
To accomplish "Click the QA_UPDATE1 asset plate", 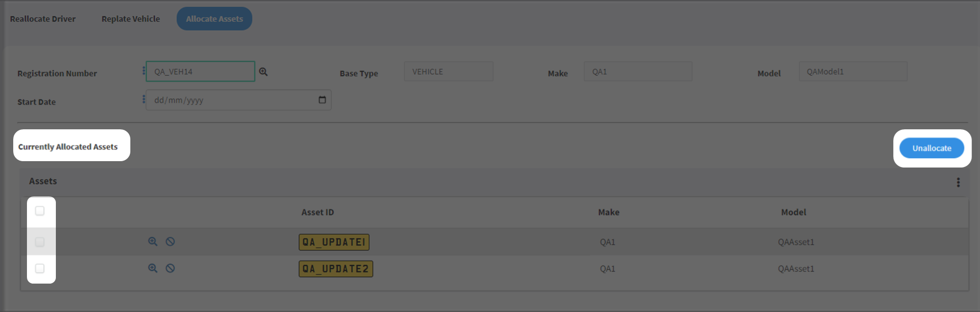I will coord(334,242).
